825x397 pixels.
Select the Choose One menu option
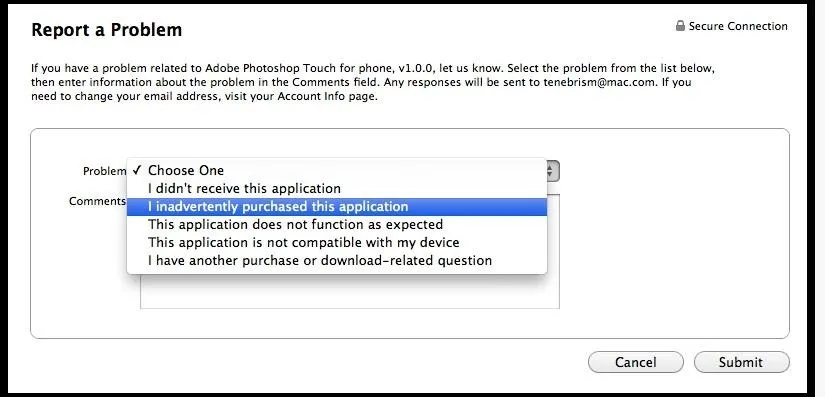point(337,170)
